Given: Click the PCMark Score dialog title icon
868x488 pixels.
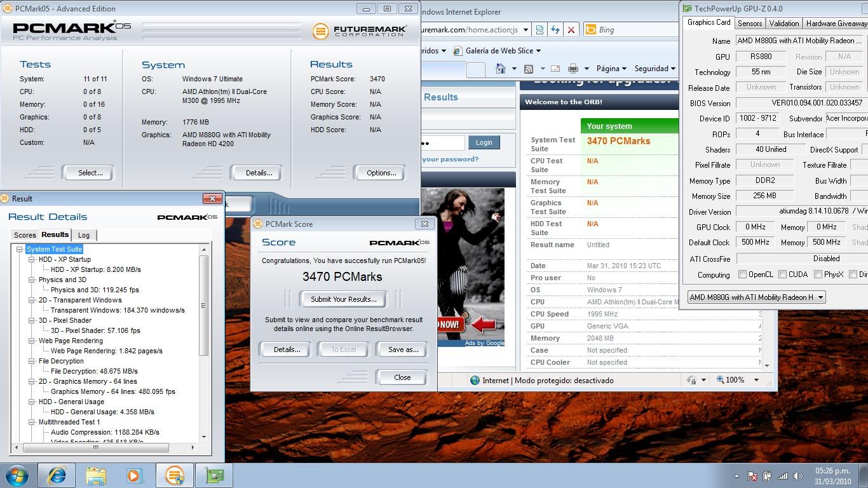Looking at the screenshot, I should [258, 224].
